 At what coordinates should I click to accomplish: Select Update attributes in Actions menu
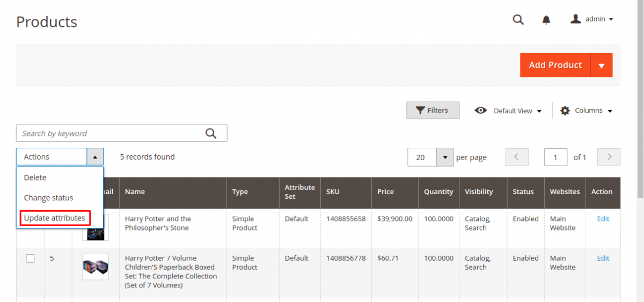(55, 218)
